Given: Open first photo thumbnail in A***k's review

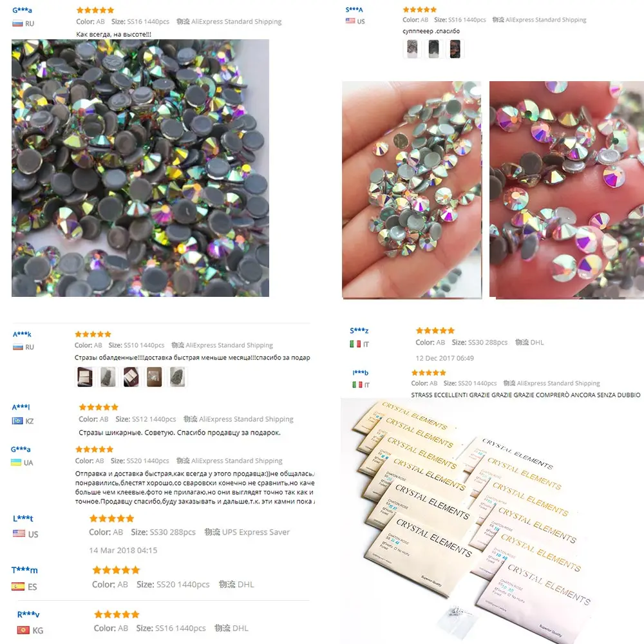Looking at the screenshot, I should tap(85, 377).
